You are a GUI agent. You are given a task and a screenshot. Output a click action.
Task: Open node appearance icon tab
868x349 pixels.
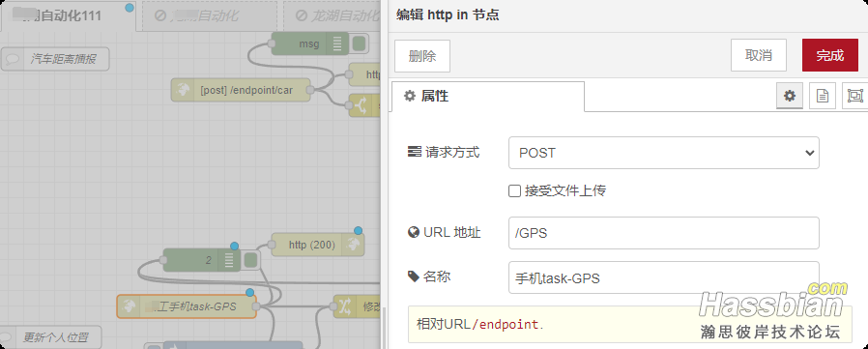click(x=855, y=96)
